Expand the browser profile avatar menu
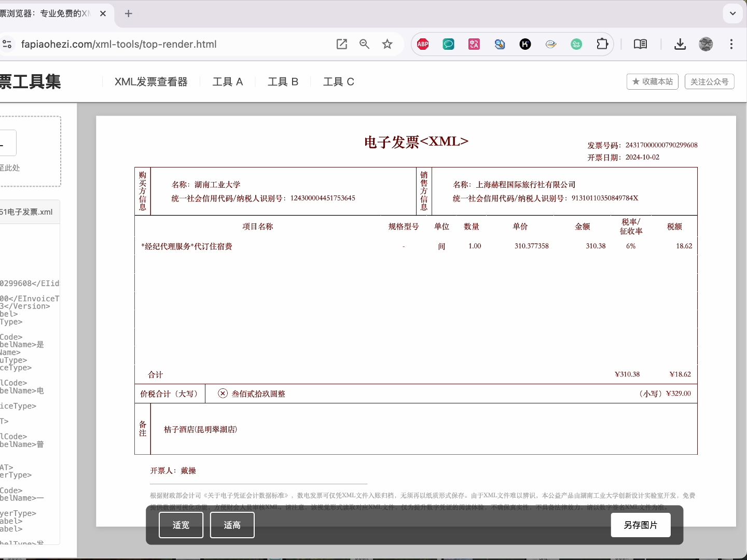747x560 pixels. pyautogui.click(x=706, y=44)
